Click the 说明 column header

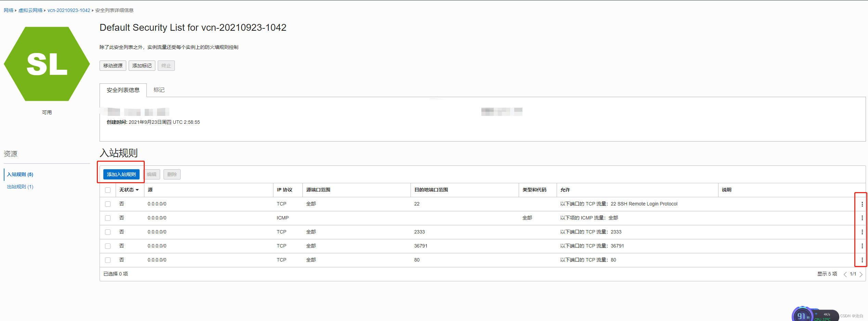727,190
